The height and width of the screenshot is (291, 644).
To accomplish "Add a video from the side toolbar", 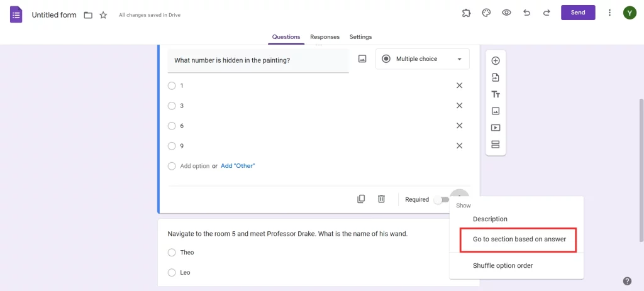I will (496, 128).
